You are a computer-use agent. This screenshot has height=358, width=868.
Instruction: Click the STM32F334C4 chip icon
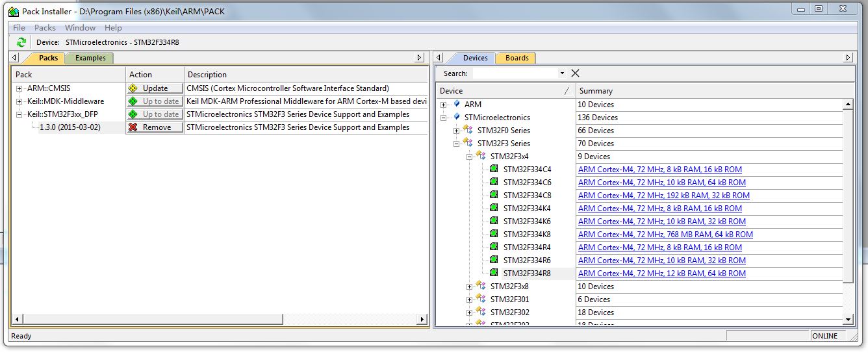(494, 170)
